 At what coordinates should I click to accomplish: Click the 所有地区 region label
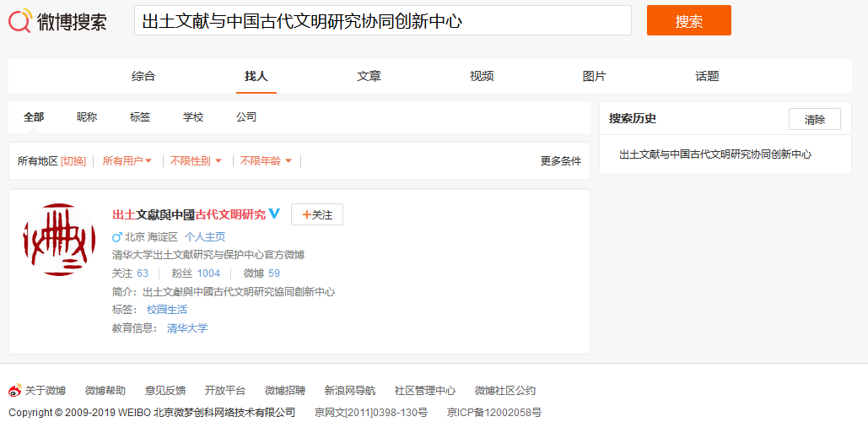click(38, 161)
